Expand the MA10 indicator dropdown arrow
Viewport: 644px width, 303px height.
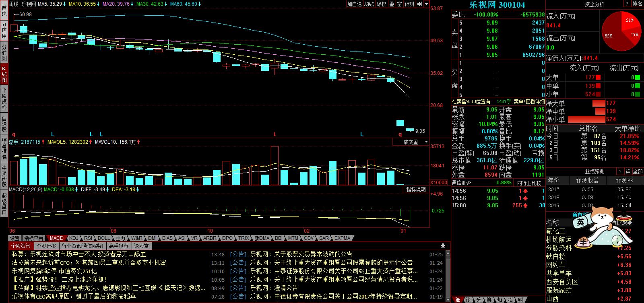(98, 4)
